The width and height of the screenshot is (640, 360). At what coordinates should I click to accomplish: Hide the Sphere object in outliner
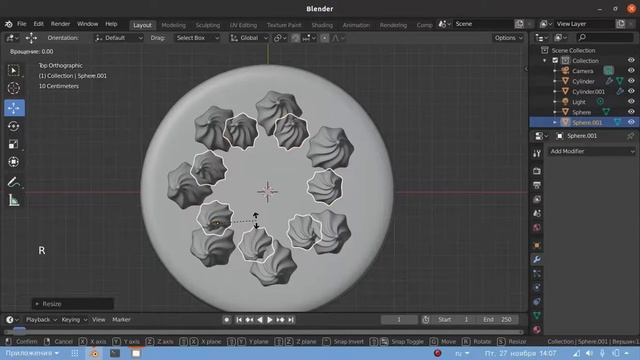(x=631, y=111)
